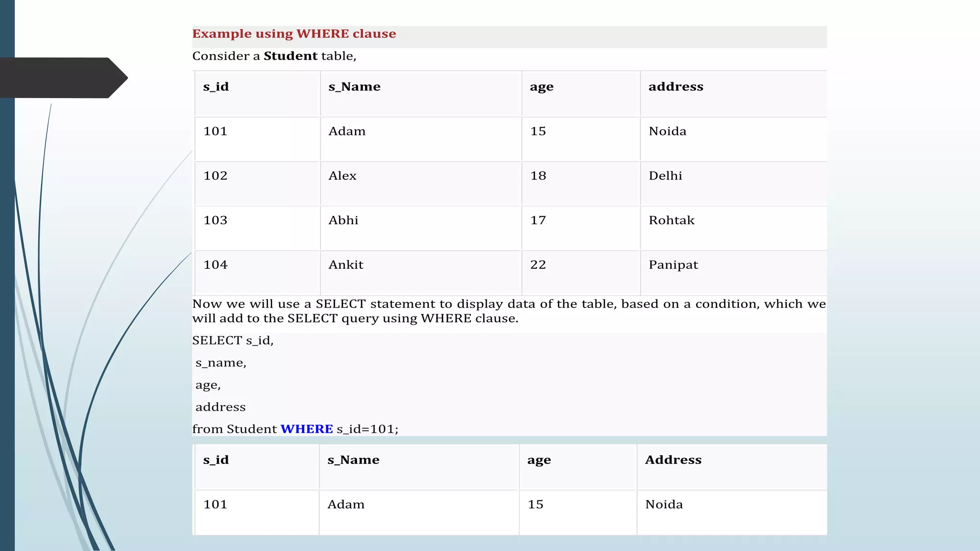
Task: Click the bold word 'Student' in intro line
Action: tap(290, 56)
